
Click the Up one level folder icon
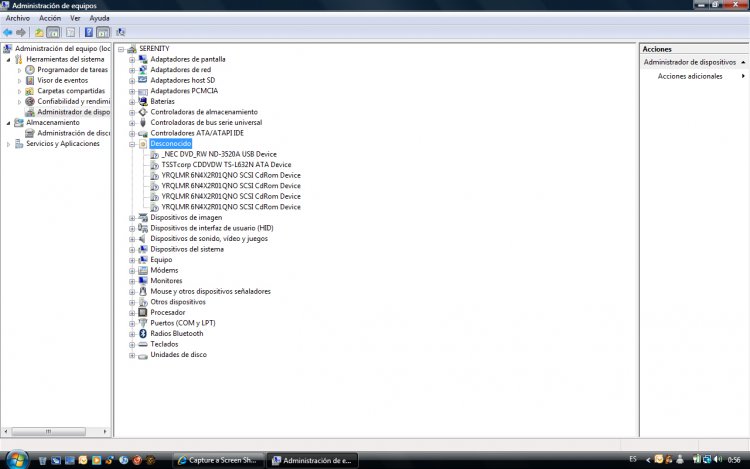coord(39,33)
